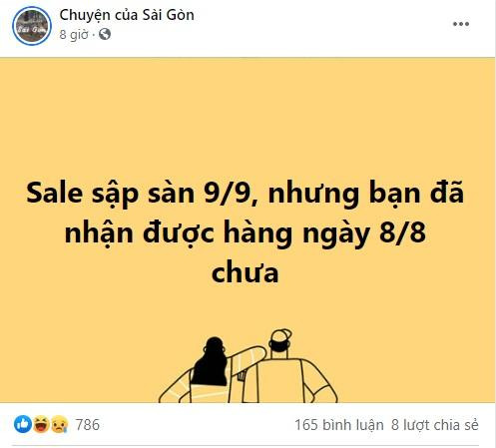Click the empty yellow post background above text

(248, 117)
